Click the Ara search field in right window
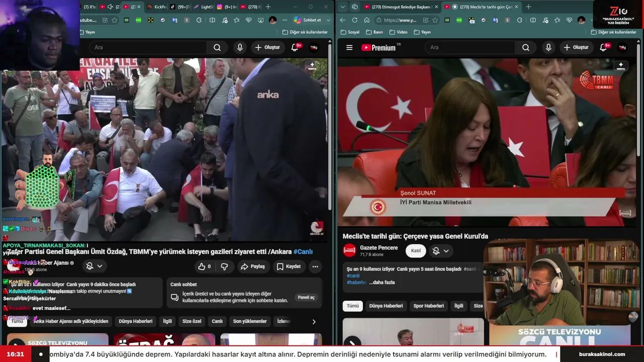 point(469,47)
